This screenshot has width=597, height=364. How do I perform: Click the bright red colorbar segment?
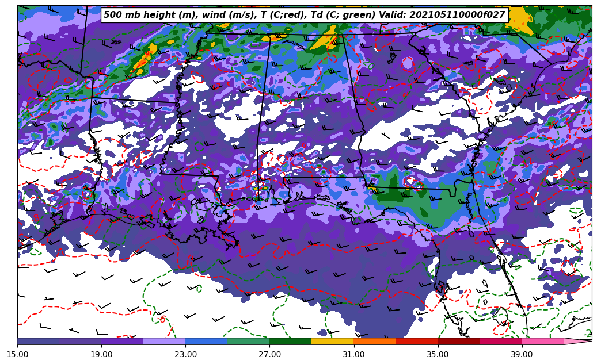pos(416,341)
